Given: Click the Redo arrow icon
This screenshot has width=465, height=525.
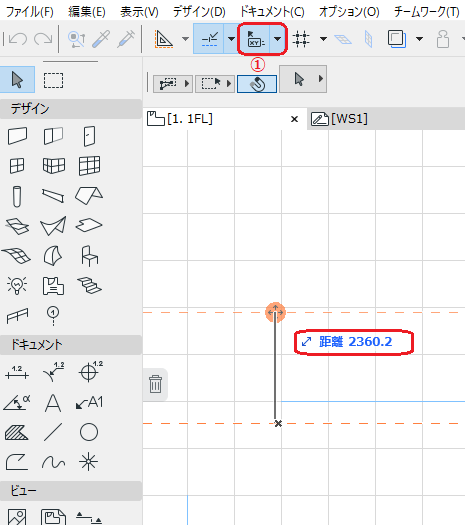Looking at the screenshot, I should pyautogui.click(x=43, y=39).
